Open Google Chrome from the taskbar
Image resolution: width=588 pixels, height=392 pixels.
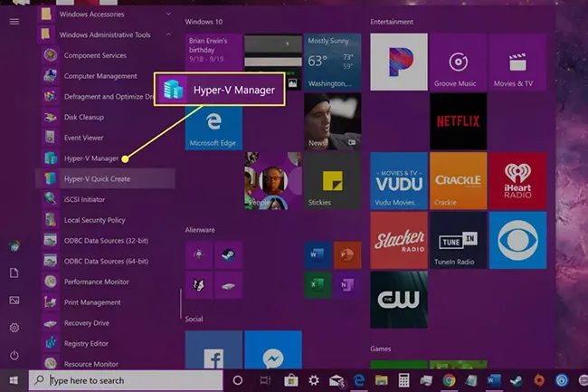tap(449, 380)
